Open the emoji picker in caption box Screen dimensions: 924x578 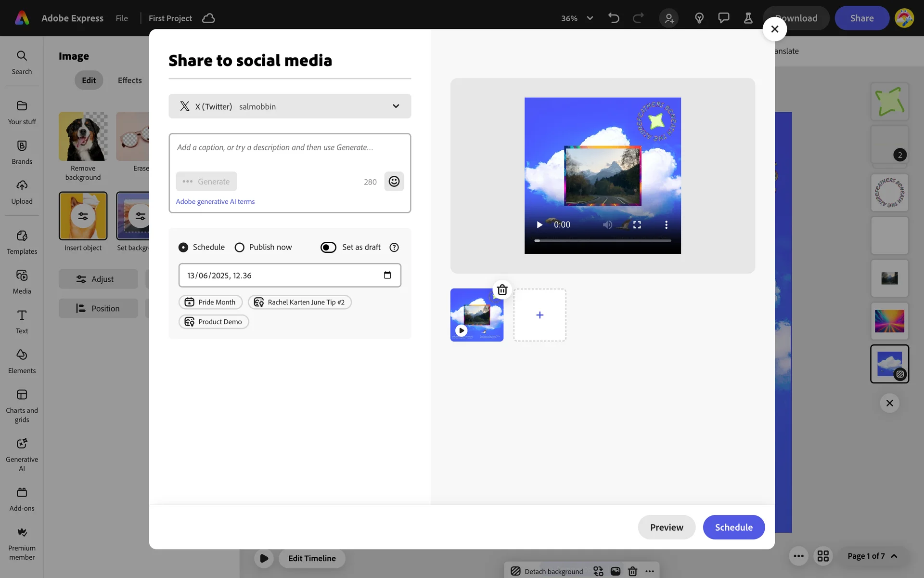tap(394, 182)
